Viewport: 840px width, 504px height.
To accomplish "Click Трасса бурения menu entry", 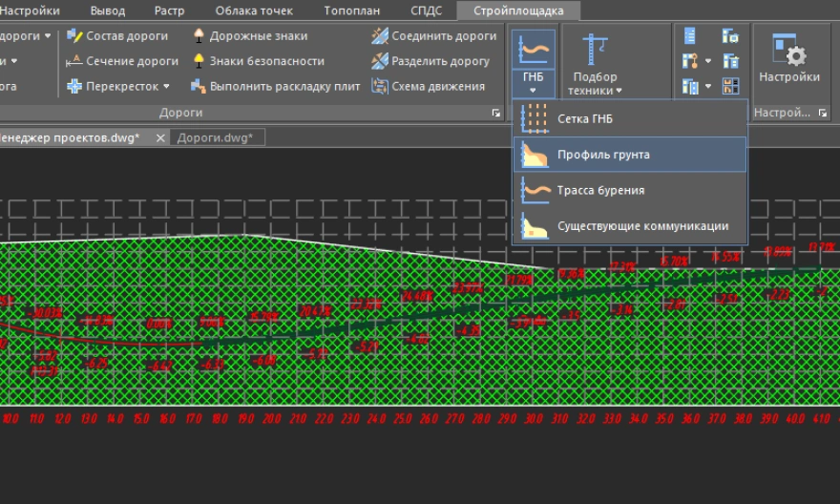I will pyautogui.click(x=600, y=190).
